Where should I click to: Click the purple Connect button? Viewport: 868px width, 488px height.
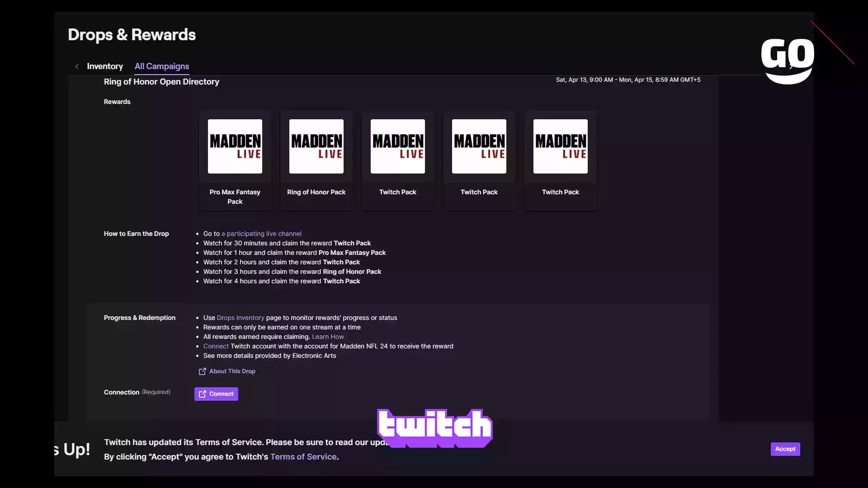(216, 394)
